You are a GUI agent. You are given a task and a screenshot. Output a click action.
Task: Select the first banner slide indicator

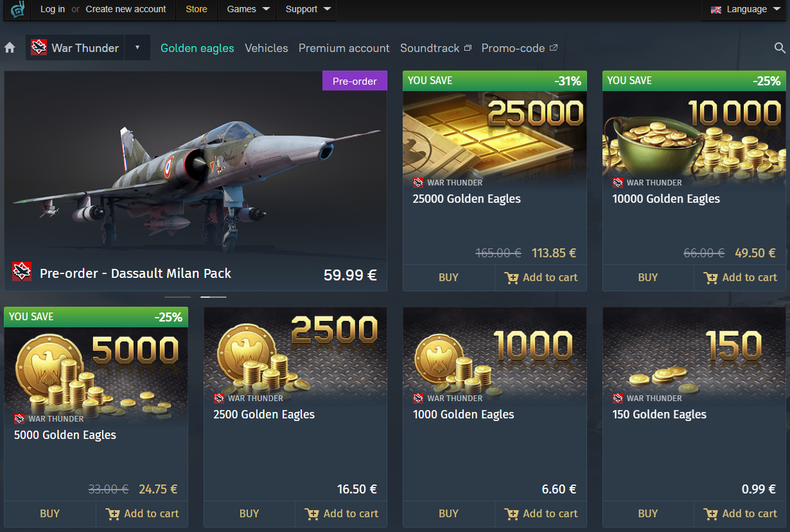[x=177, y=297]
